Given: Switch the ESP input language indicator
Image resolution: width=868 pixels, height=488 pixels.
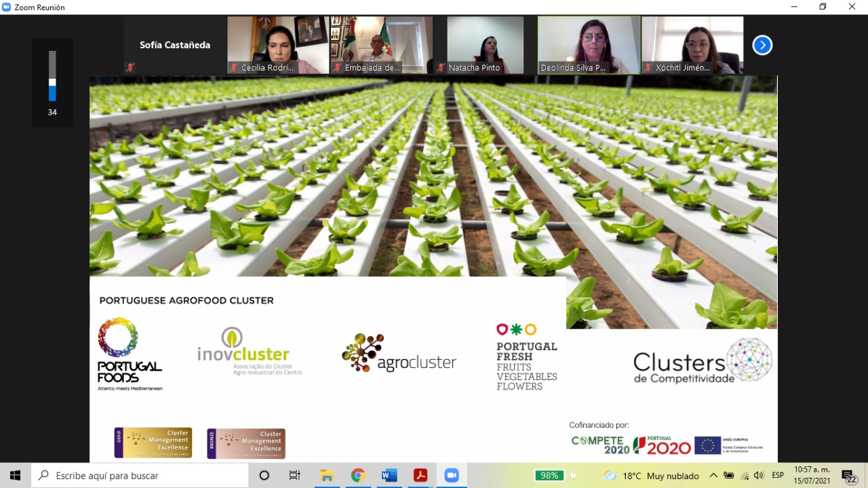Looking at the screenshot, I should point(778,475).
